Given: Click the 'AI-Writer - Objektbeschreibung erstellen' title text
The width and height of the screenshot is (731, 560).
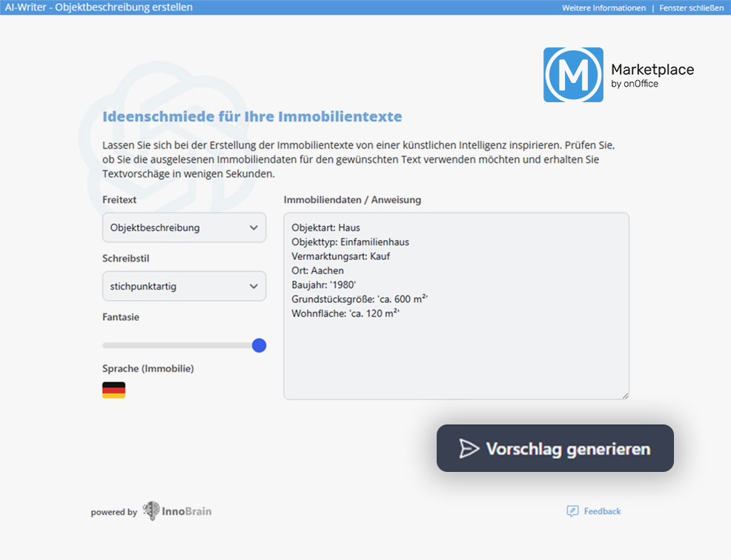Looking at the screenshot, I should click(x=98, y=7).
